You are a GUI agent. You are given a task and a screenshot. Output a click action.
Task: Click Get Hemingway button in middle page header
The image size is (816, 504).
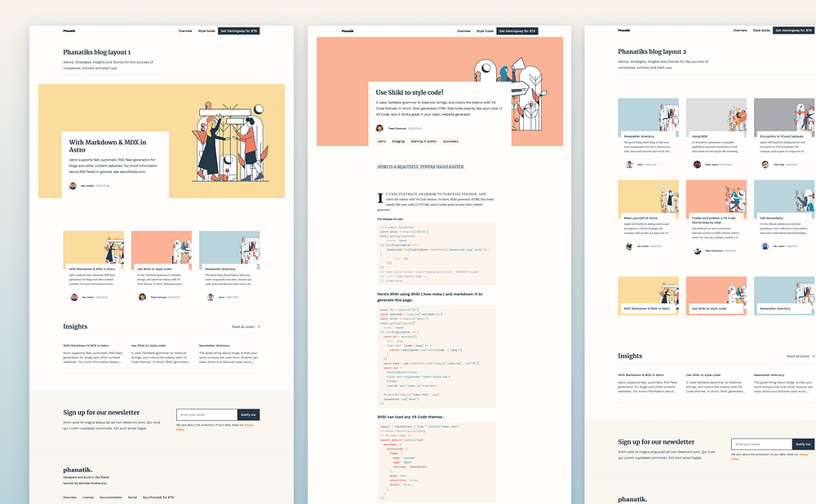(517, 31)
